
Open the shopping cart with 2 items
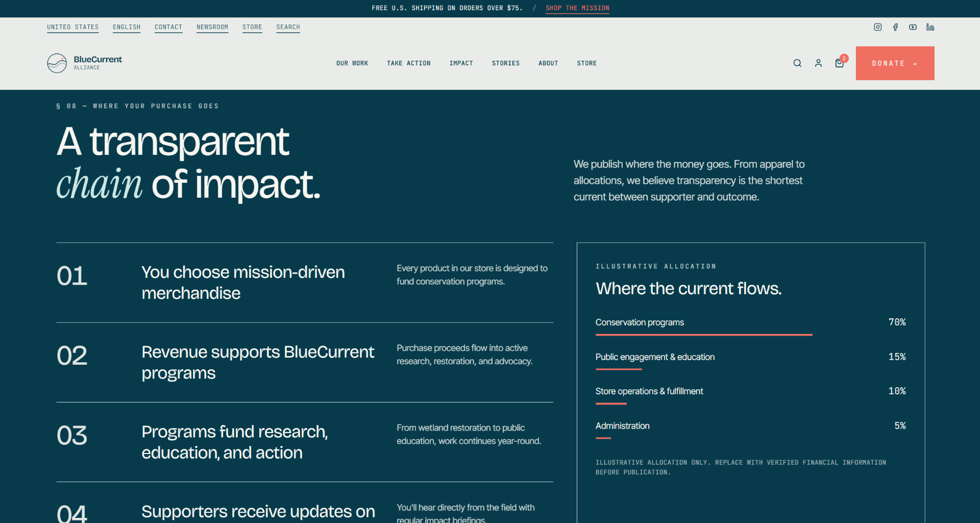click(840, 63)
